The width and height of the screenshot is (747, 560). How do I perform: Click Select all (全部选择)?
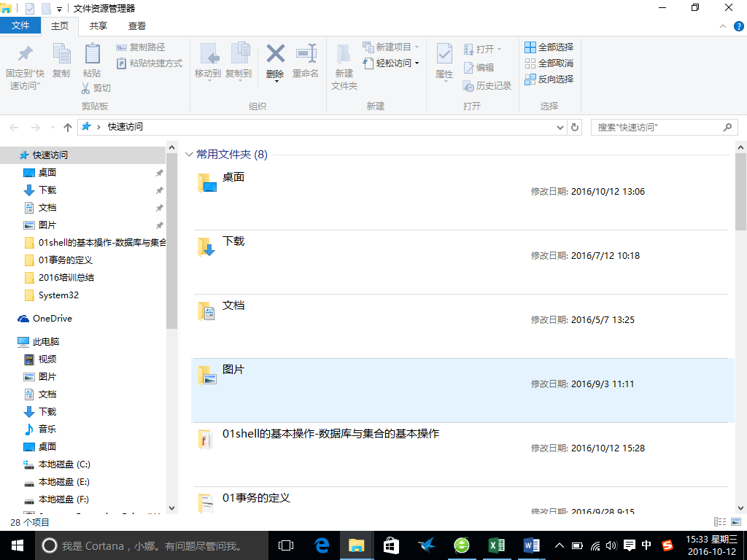tap(549, 47)
